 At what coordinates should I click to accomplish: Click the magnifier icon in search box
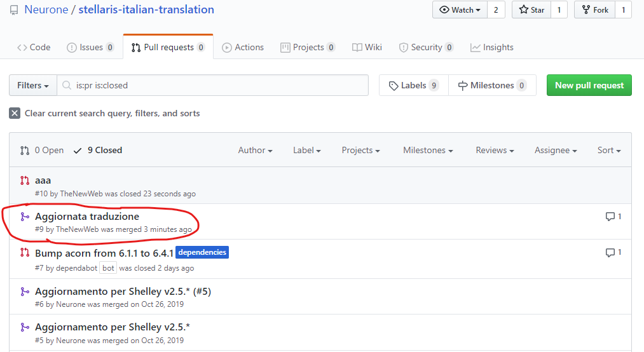(67, 85)
